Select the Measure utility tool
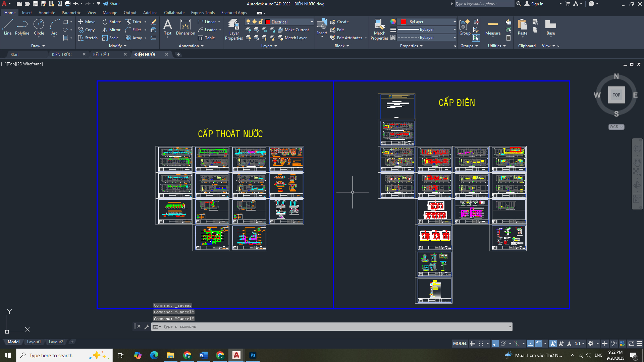This screenshot has width=644, height=362. click(493, 27)
